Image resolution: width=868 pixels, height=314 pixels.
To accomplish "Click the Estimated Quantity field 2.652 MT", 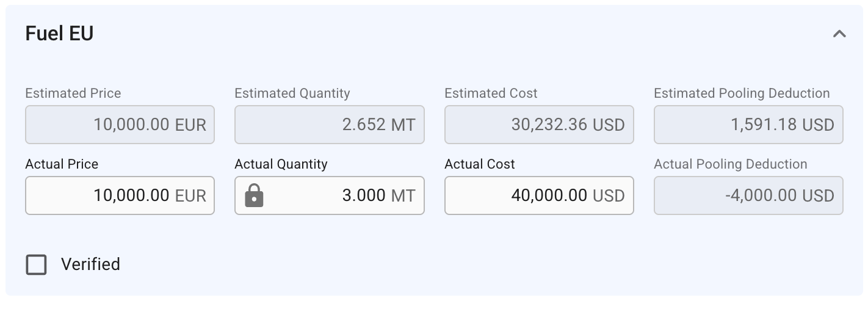I will (330, 125).
